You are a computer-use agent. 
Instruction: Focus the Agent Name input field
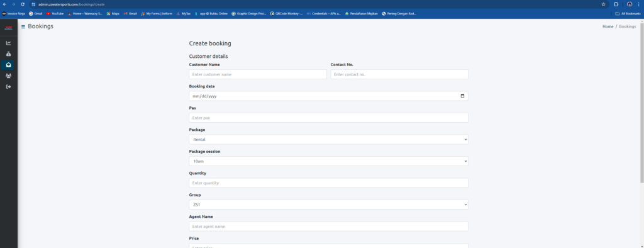328,226
